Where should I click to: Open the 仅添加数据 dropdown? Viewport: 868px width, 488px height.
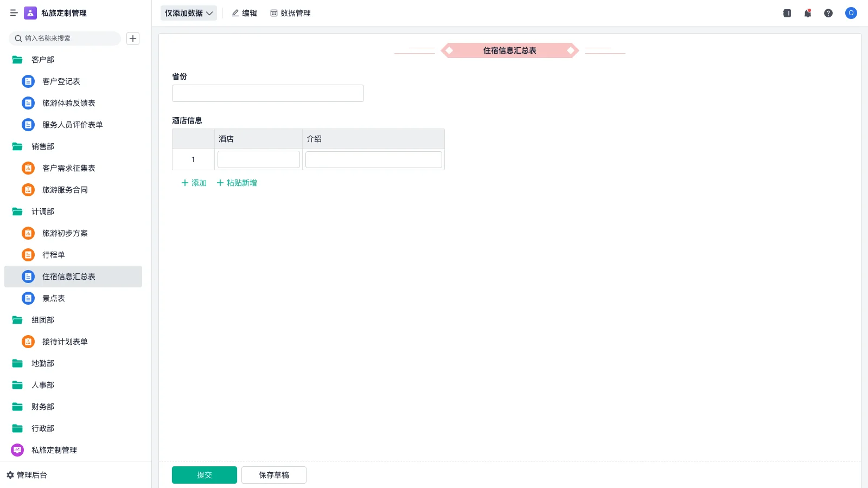pyautogui.click(x=189, y=13)
